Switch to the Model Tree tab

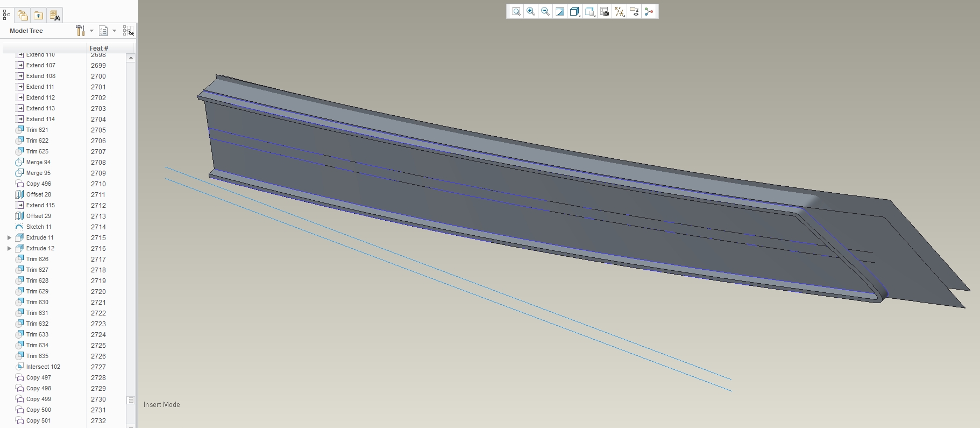tap(6, 15)
